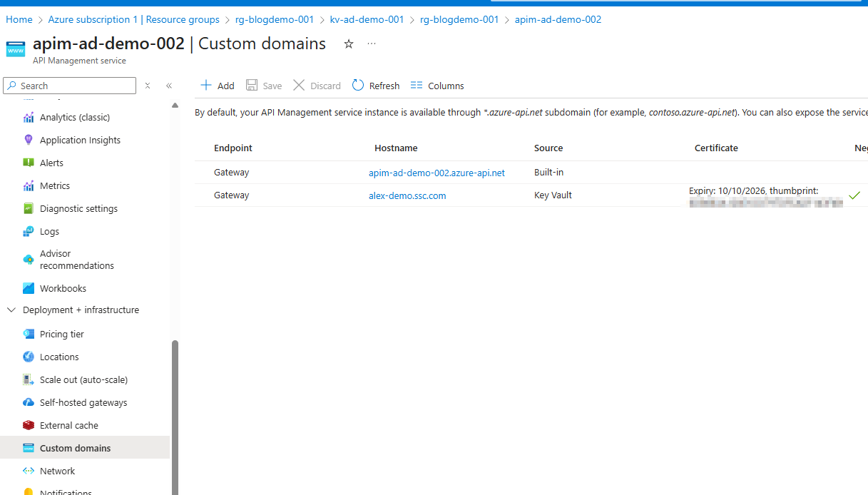868x495 pixels.
Task: Sort by the Hostname column header
Action: pos(396,148)
